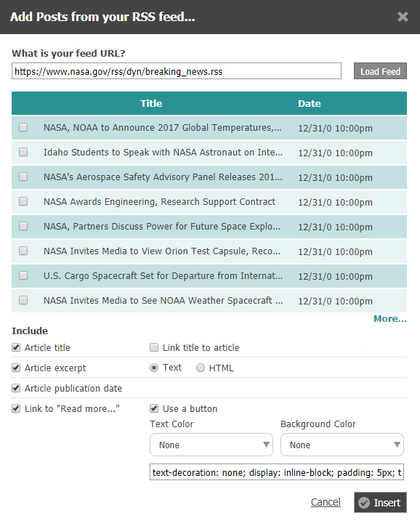Select the Text excerpt radio button
420x526 pixels.
point(154,368)
